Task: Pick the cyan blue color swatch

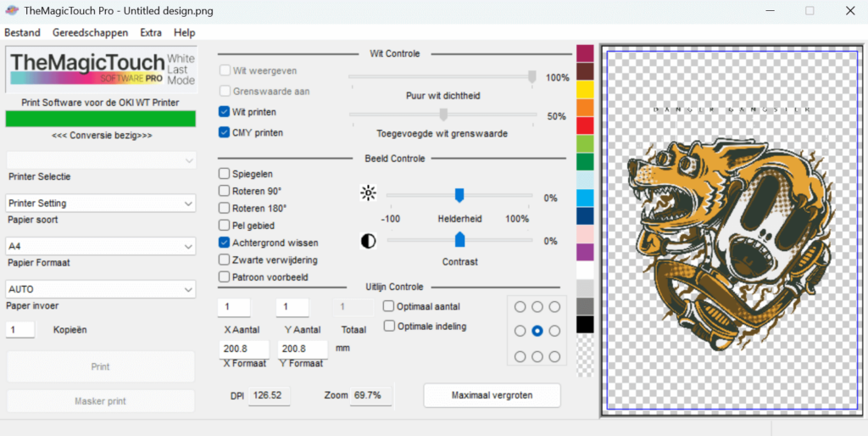Action: 585,198
